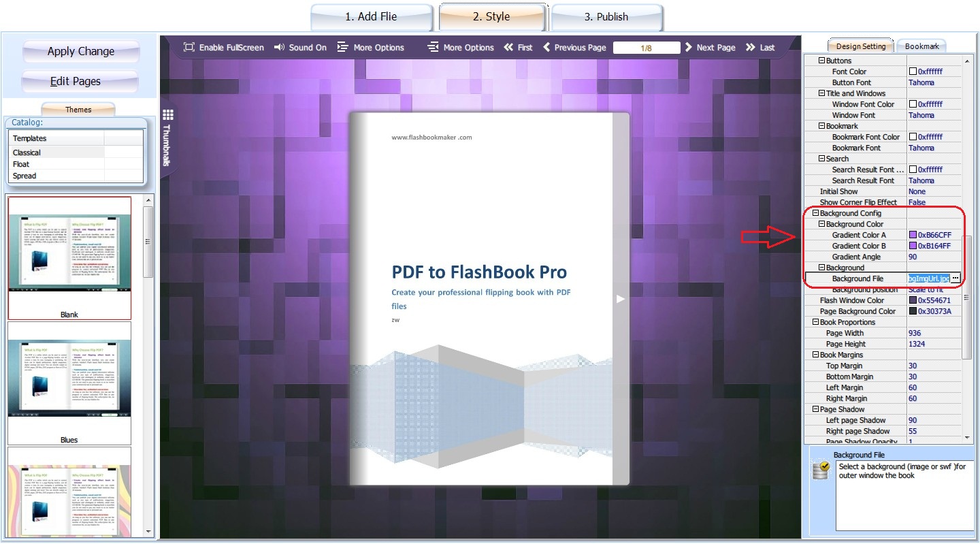
Task: Click the Enable FullScreen icon
Action: tap(189, 48)
